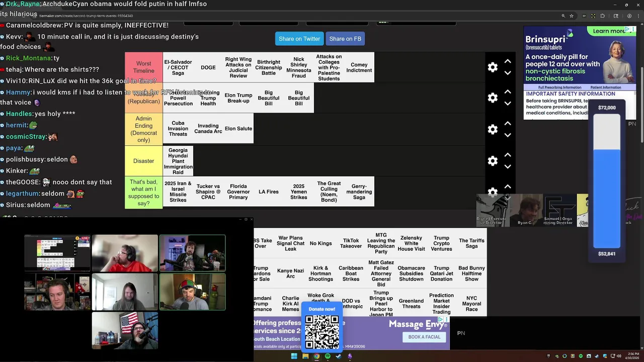Move Admin Ending (Republican) row down
Viewport: 644px width, 362px height.
[x=508, y=104]
